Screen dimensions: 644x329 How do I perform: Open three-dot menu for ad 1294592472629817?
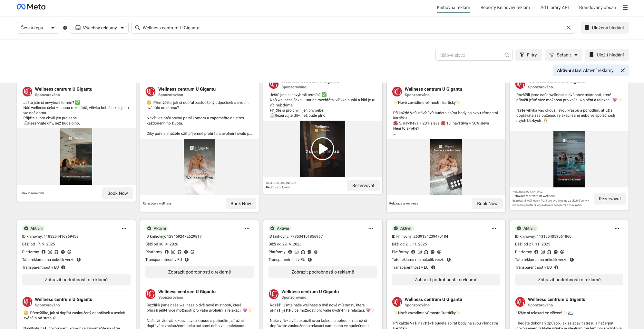point(247,229)
